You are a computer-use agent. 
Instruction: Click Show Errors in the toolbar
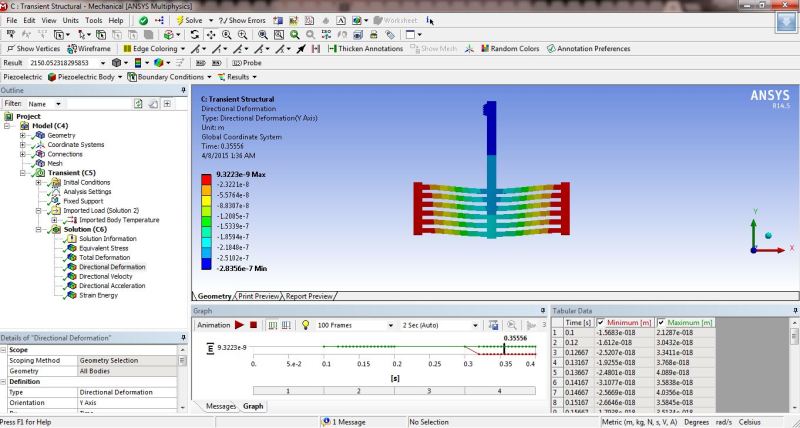point(242,20)
